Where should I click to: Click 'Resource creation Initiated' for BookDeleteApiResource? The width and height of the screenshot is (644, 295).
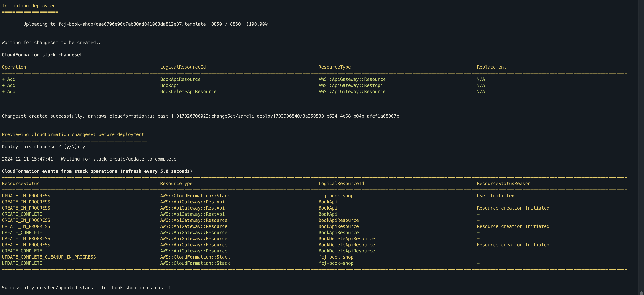pos(513,245)
